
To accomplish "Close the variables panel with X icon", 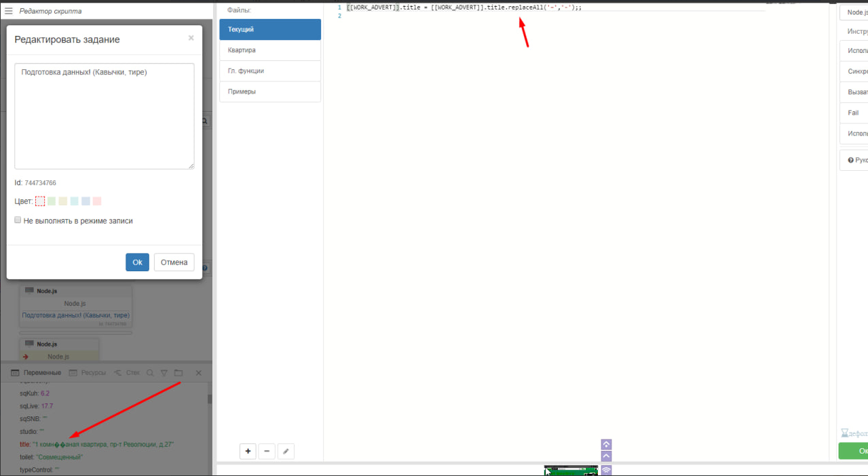I will coord(199,373).
